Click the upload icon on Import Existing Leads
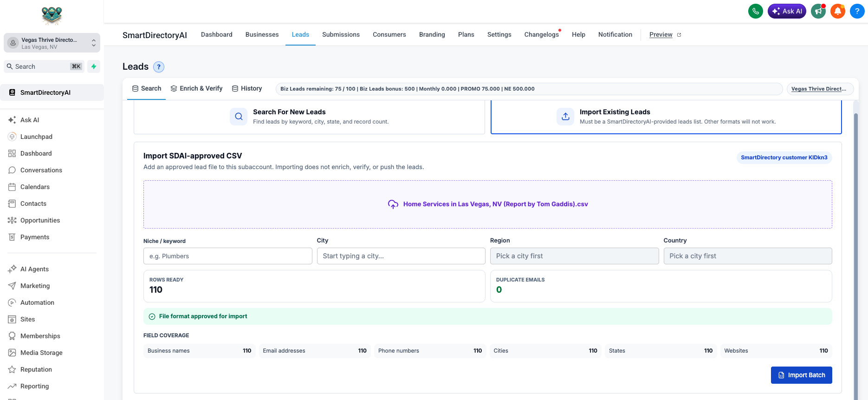 click(x=565, y=117)
